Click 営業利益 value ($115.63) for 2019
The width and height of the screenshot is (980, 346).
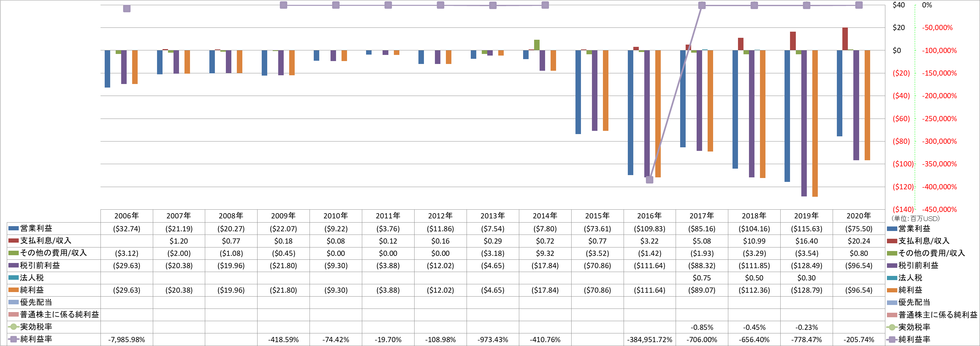pyautogui.click(x=806, y=229)
